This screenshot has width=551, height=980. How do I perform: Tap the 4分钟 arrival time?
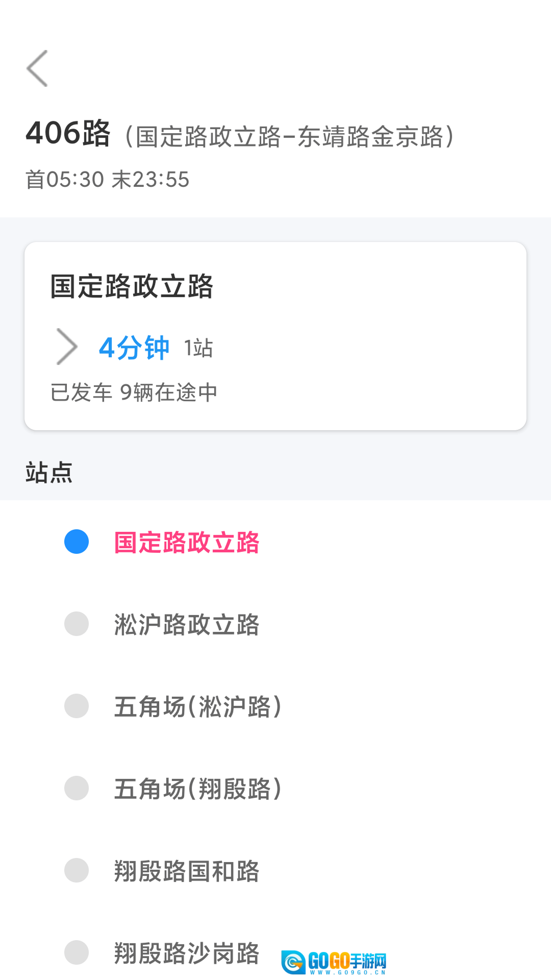134,348
